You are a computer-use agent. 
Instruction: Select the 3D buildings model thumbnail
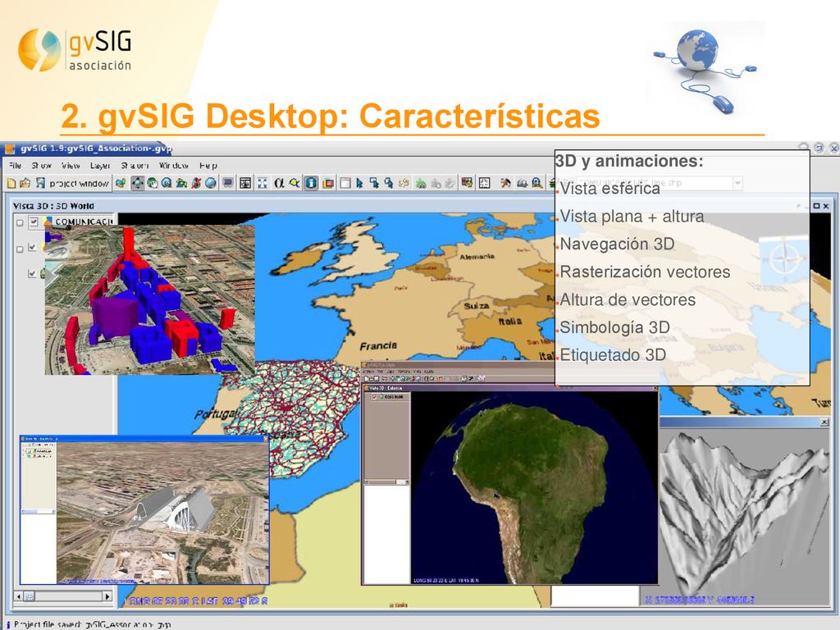click(150, 300)
